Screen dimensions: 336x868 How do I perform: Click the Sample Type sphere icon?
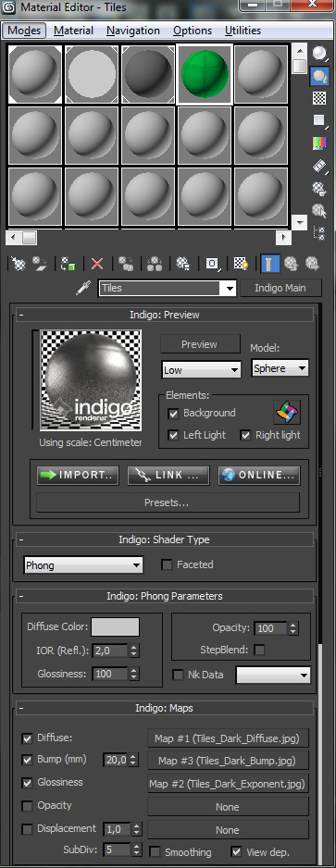click(x=319, y=53)
